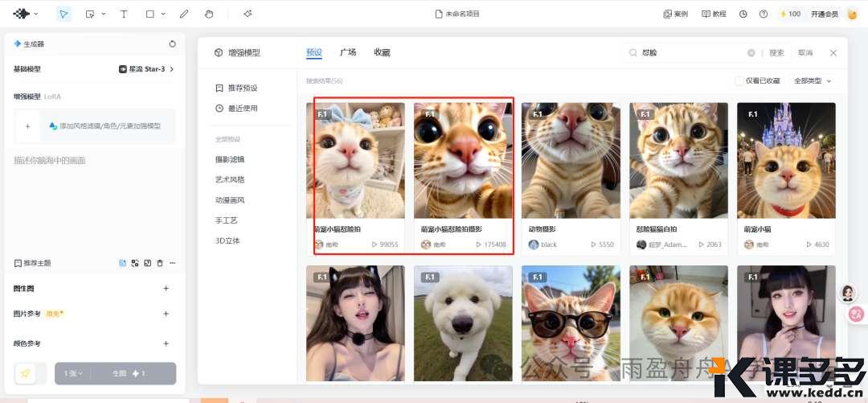The height and width of the screenshot is (403, 868).
Task: Click the 取消 button next to search
Action: pyautogui.click(x=805, y=52)
